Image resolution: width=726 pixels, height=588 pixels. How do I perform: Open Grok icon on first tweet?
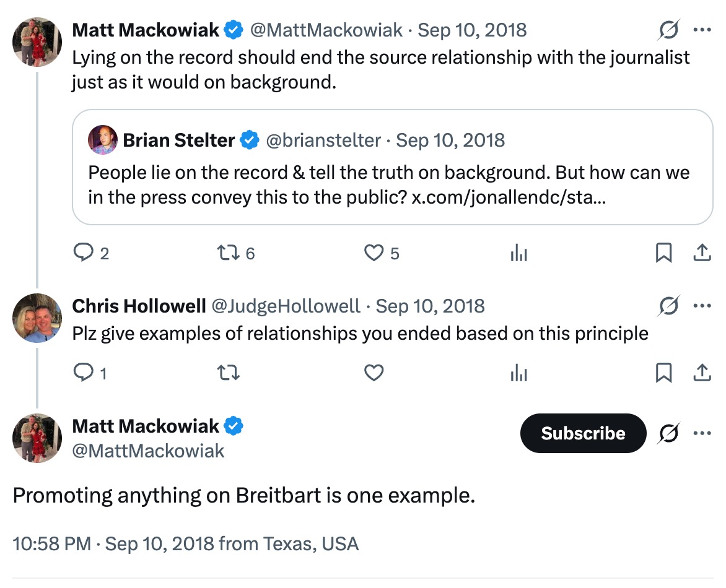[669, 30]
